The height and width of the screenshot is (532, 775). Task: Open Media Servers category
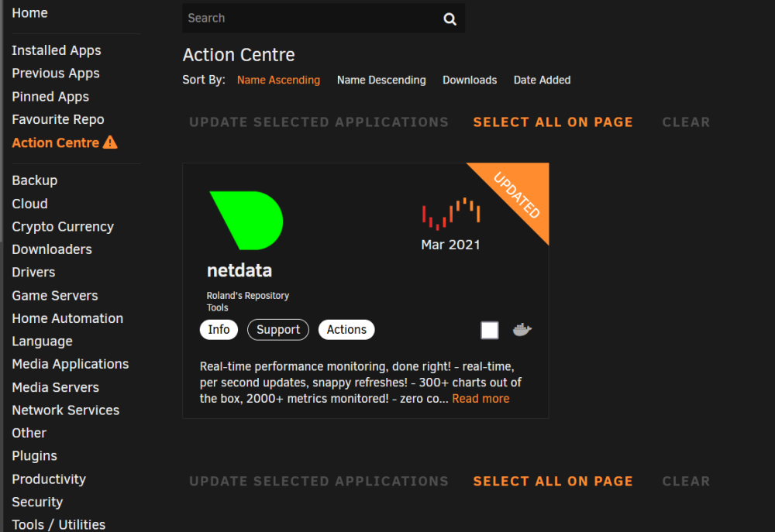tap(55, 387)
